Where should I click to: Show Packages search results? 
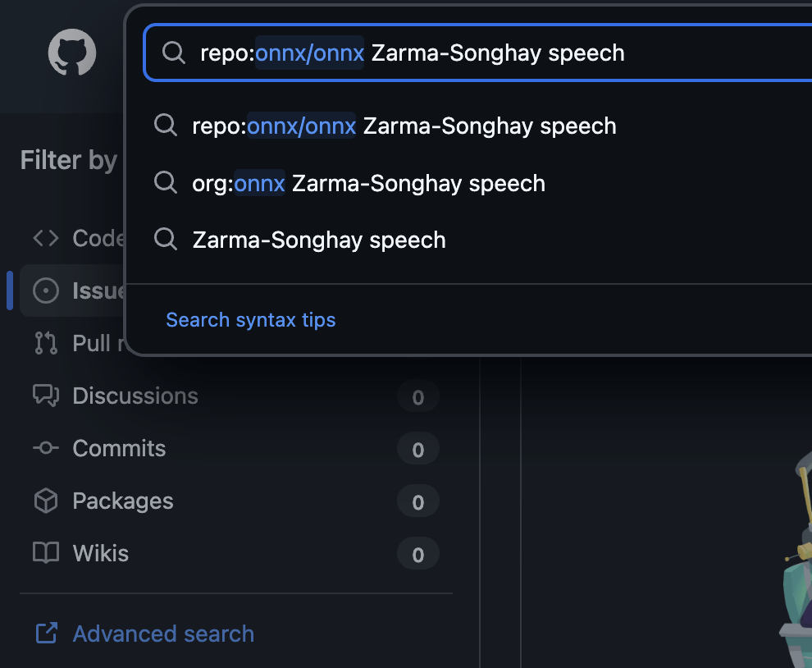(123, 501)
